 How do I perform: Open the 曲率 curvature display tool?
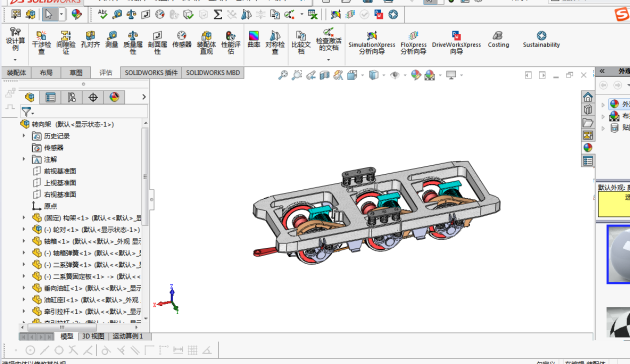254,39
